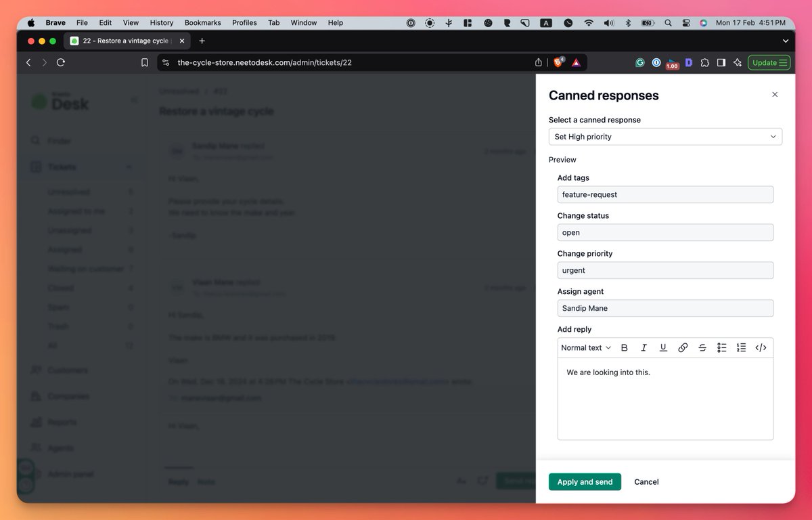Click the date and time Mon 17 Feb

pyautogui.click(x=750, y=22)
